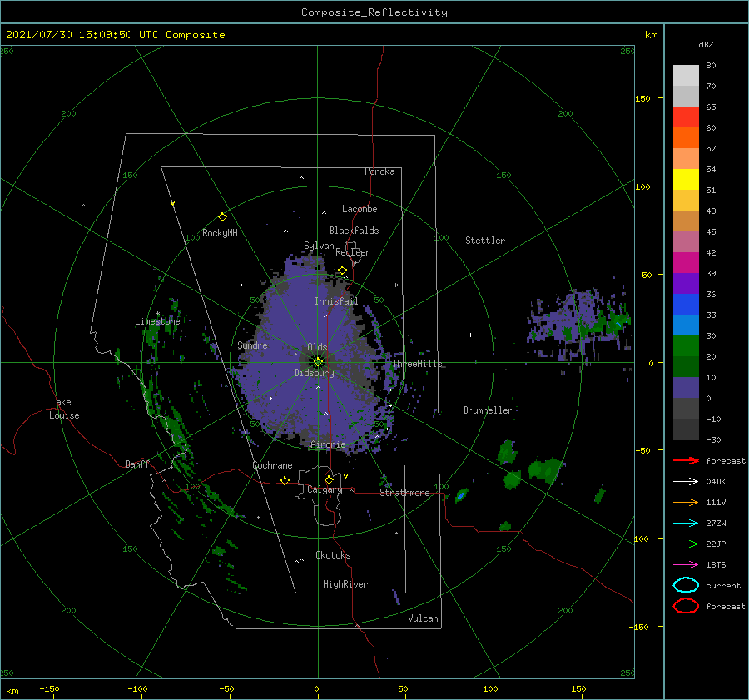Click the green 22JP arrow in legend
Viewport: 749px width, 700px height.
pos(686,544)
